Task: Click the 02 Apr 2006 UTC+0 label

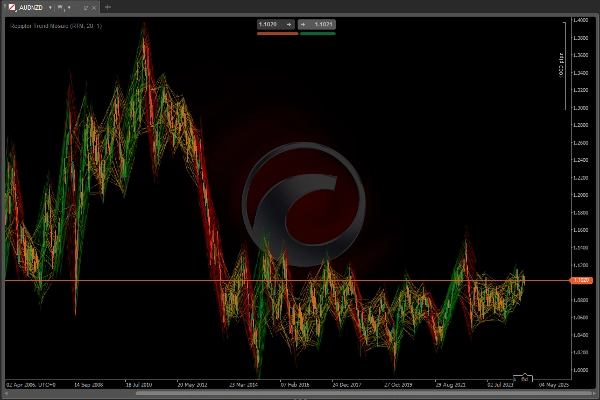Action: (x=31, y=385)
